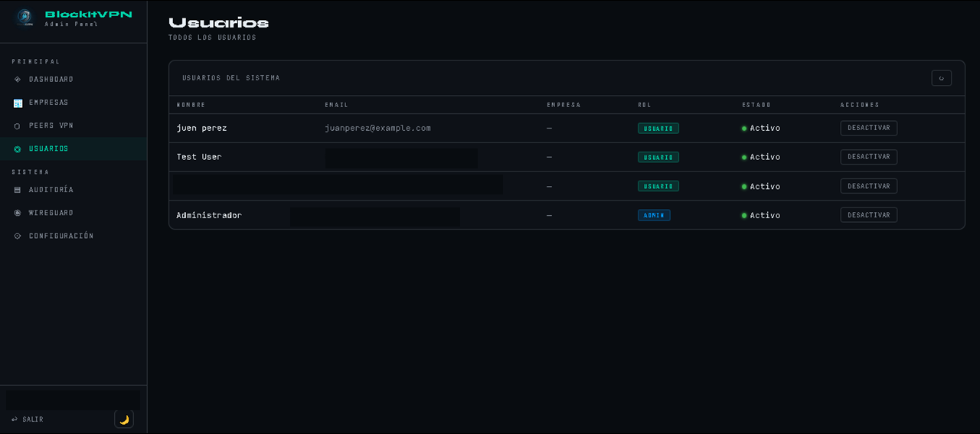This screenshot has width=980, height=434.
Task: Open the Empresas menu item
Action: 49,103
